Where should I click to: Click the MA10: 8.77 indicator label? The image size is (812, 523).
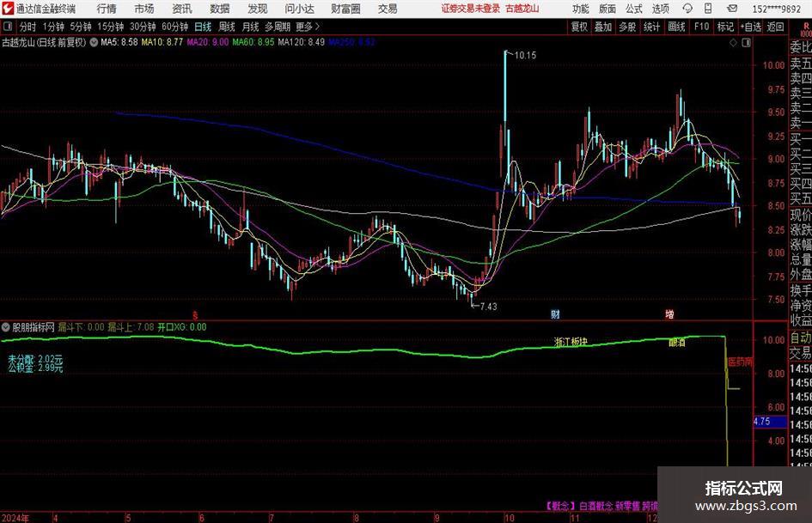click(x=162, y=42)
